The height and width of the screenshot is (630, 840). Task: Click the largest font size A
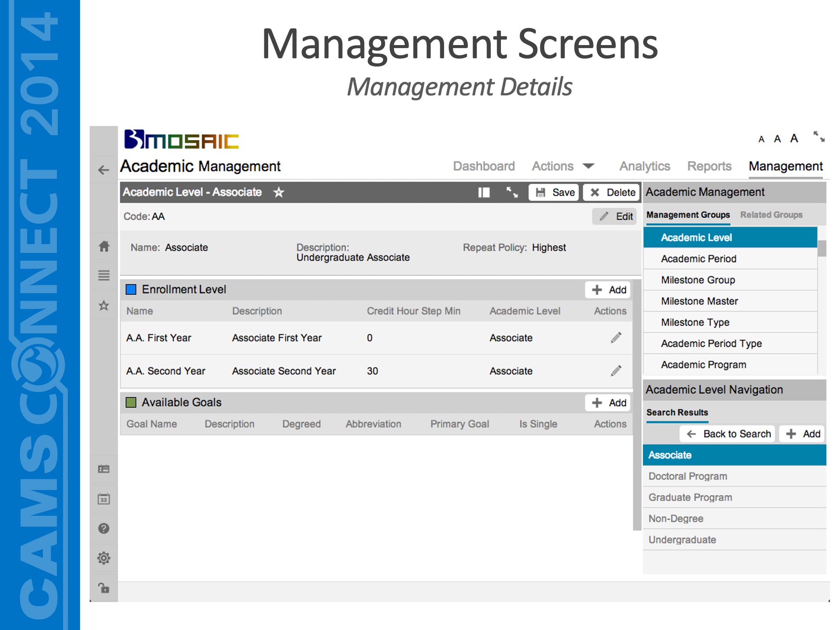(794, 139)
